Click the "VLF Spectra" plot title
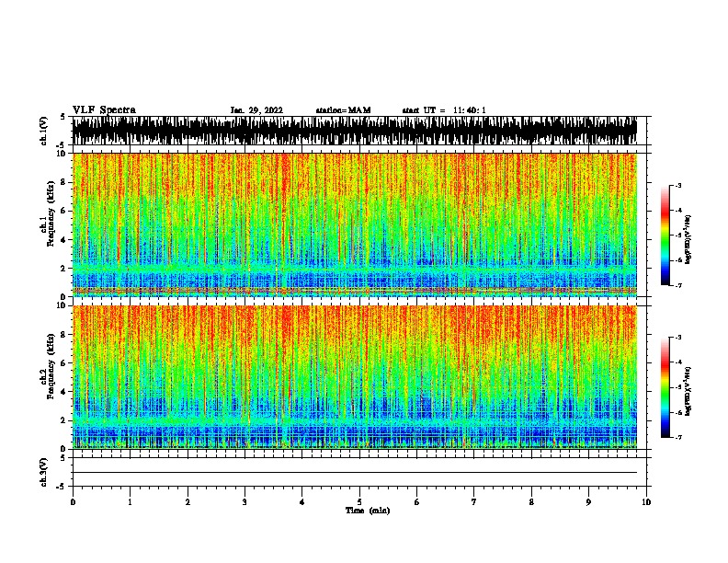This screenshot has width=728, height=563. click(x=104, y=109)
